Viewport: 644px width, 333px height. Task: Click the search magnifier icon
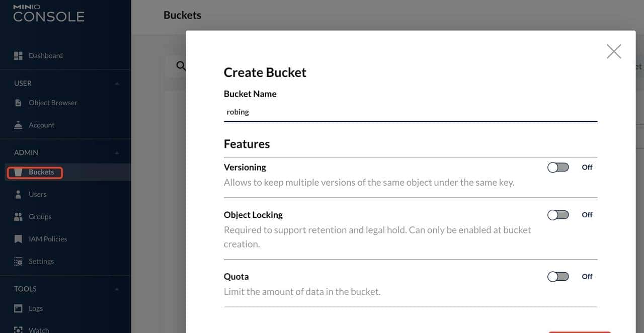(181, 66)
